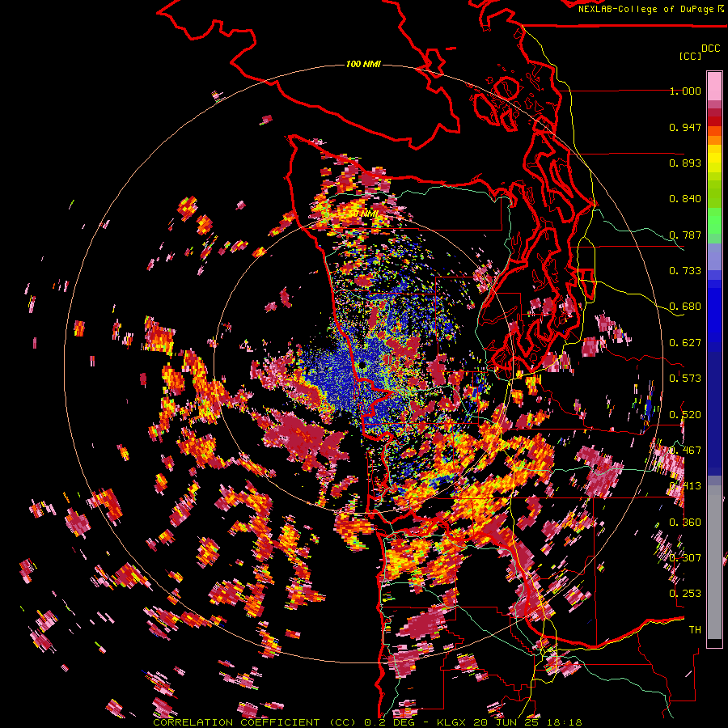Click the 0.467 legend value

pos(685,451)
